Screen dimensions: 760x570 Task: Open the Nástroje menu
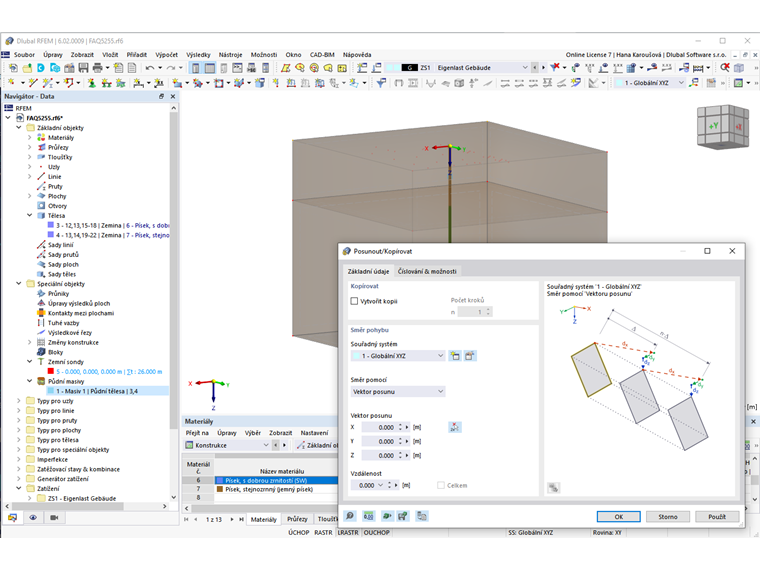tap(230, 55)
